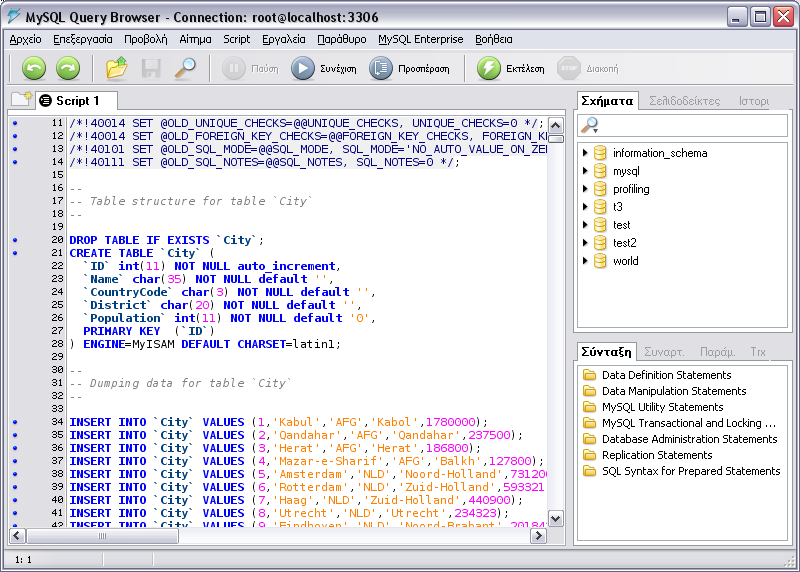Toggle breakpoint marker on line 41
This screenshot has height=572, width=800.
point(15,513)
